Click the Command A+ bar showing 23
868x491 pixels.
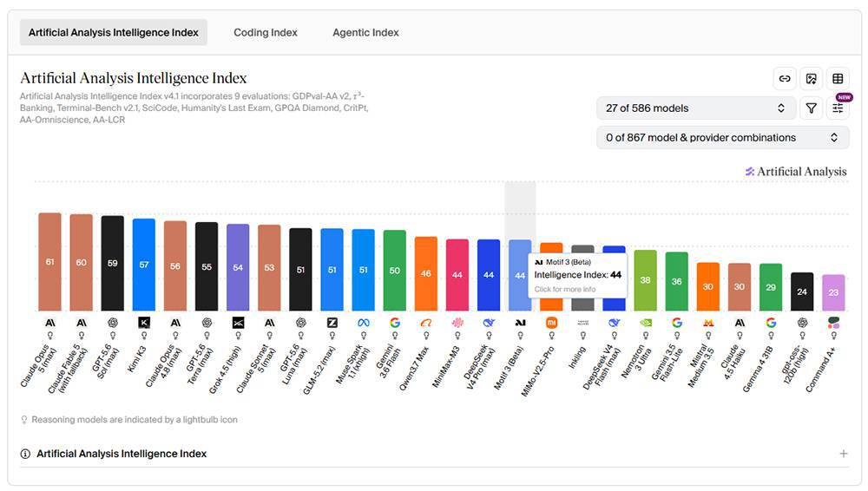tap(833, 292)
